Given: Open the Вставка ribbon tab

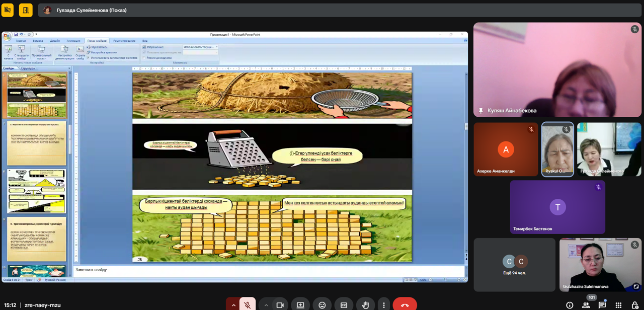Looking at the screenshot, I should click(x=38, y=41).
